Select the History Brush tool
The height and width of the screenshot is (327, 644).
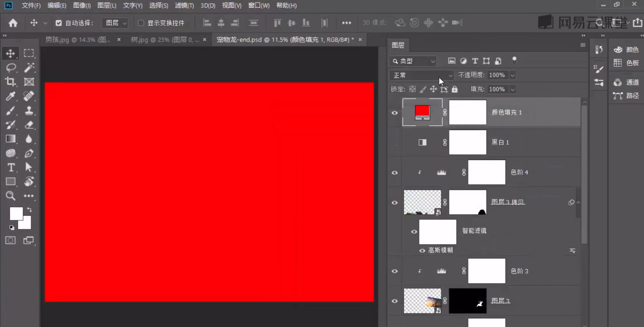10,125
